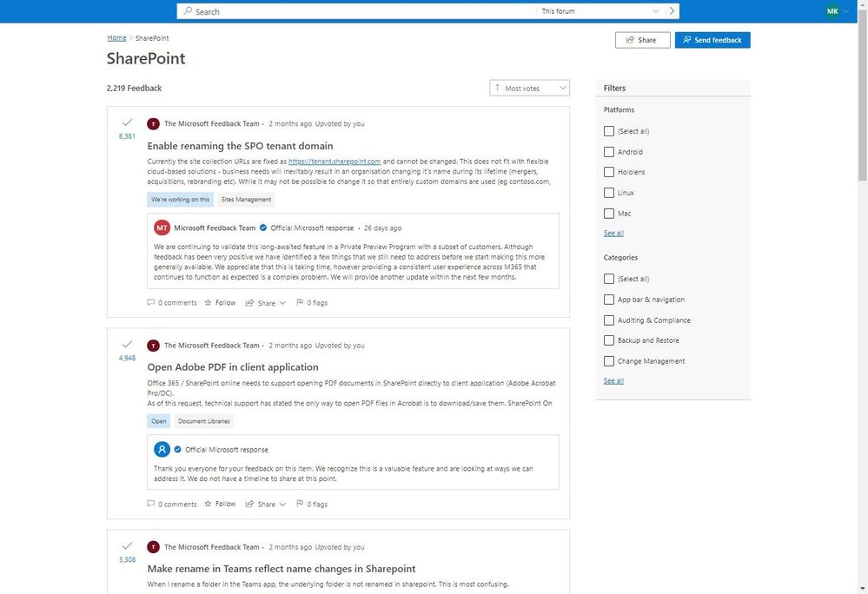Click the 2,219 Feedback count text
Image resolution: width=868 pixels, height=594 pixels.
(134, 88)
